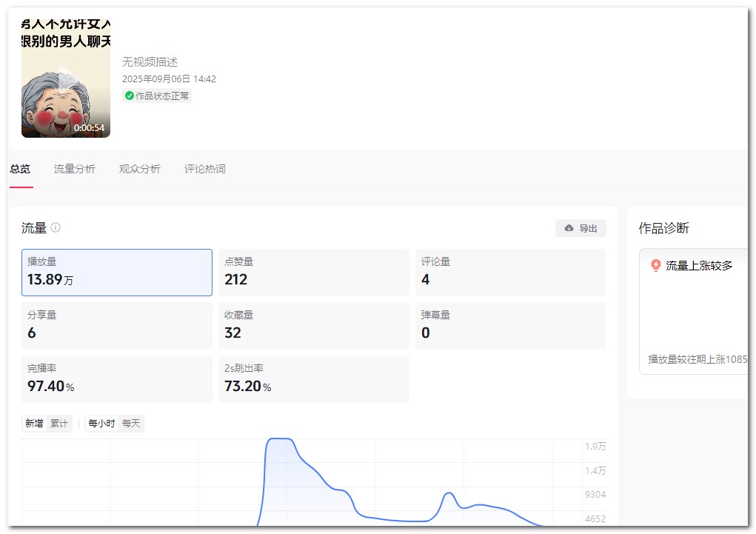Switch chart granularity to 每小时
This screenshot has width=756, height=534.
pyautogui.click(x=101, y=424)
